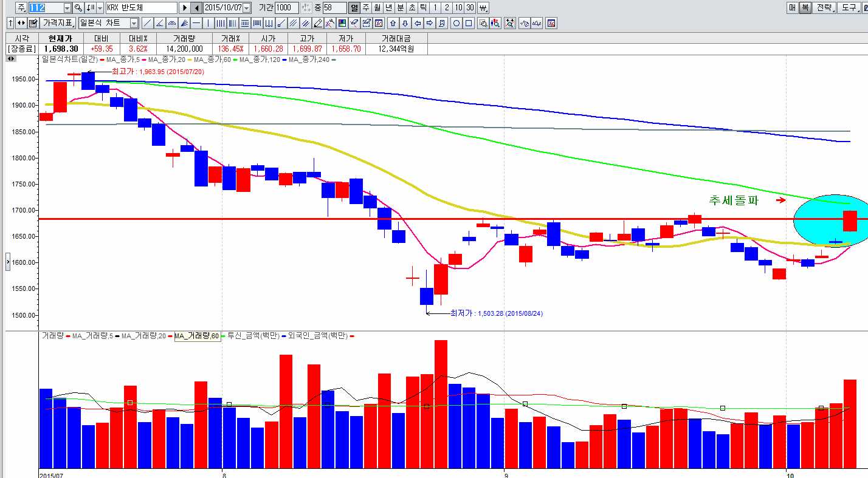The image size is (868, 478).
Task: Select the rectangle shape drawing tool
Action: click(469, 23)
